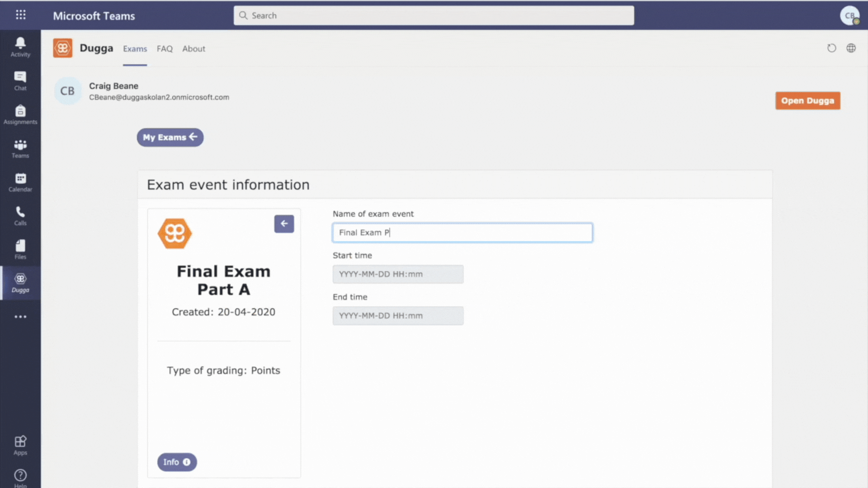Open the Activity feed
Image resolution: width=868 pixels, height=488 pixels.
[x=20, y=47]
